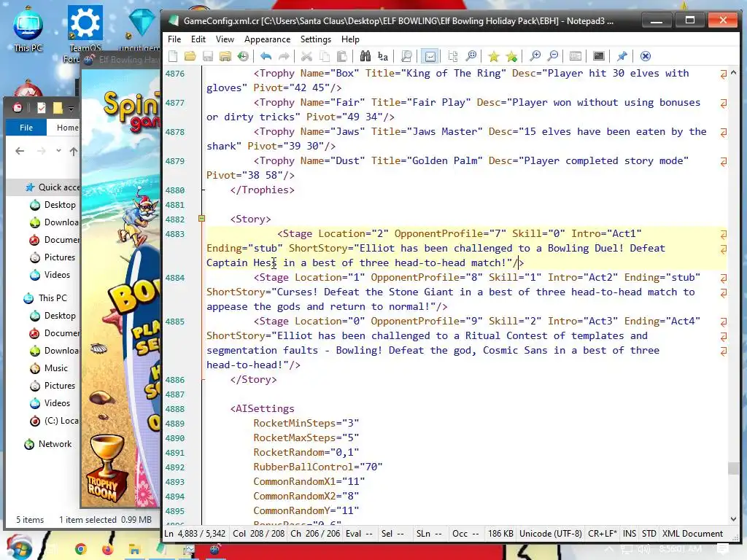Click the toggle folds toolbar icon
Screen dimensions: 747x560
pyautogui.click(x=452, y=56)
